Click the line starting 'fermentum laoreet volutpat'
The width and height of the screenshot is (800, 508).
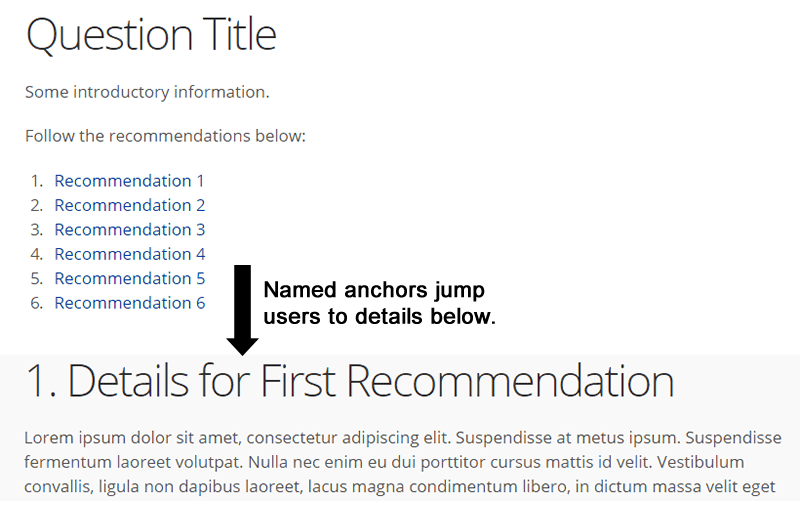(384, 462)
